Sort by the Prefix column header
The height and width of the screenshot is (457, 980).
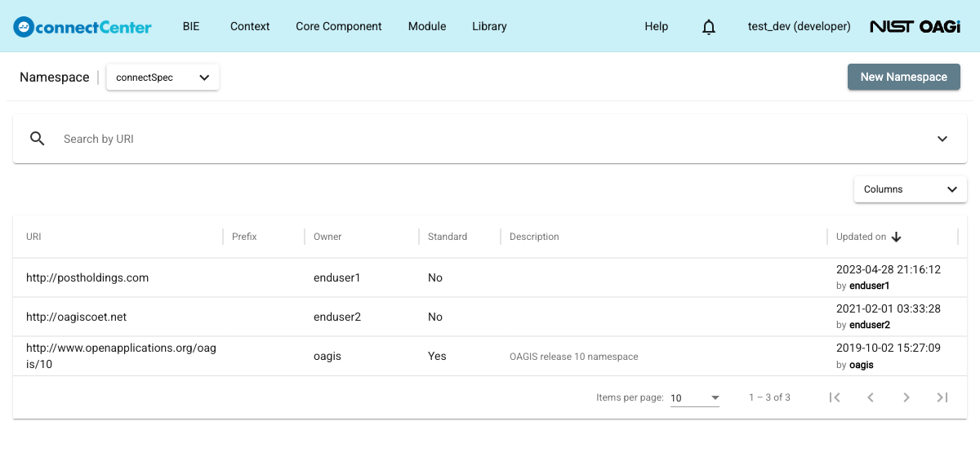pos(244,237)
